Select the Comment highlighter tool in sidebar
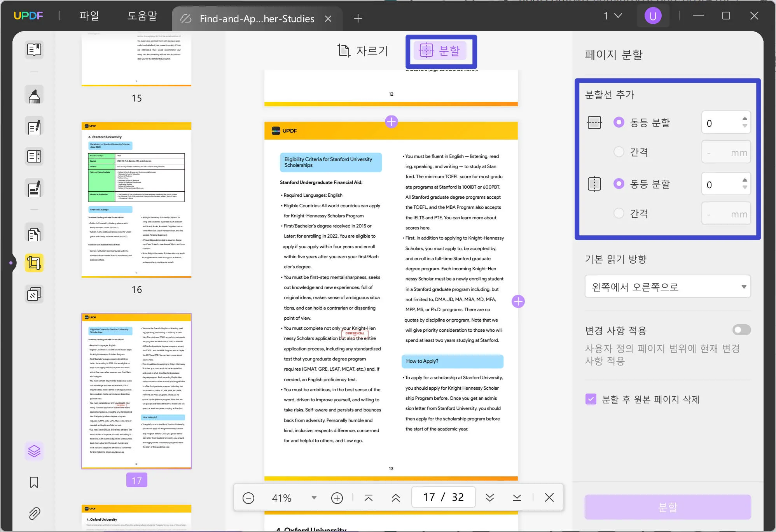The image size is (776, 532). 34,95
